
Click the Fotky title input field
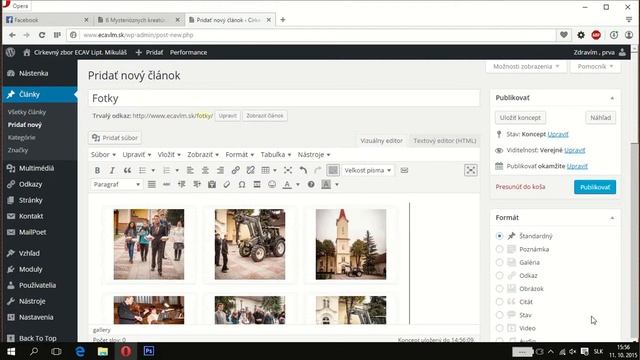tap(284, 98)
